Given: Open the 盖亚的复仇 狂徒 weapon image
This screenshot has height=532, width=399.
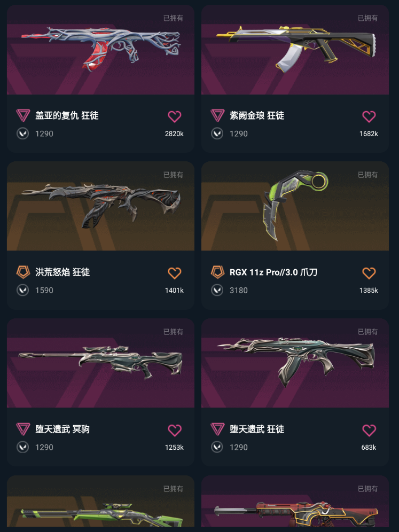Looking at the screenshot, I should [100, 50].
